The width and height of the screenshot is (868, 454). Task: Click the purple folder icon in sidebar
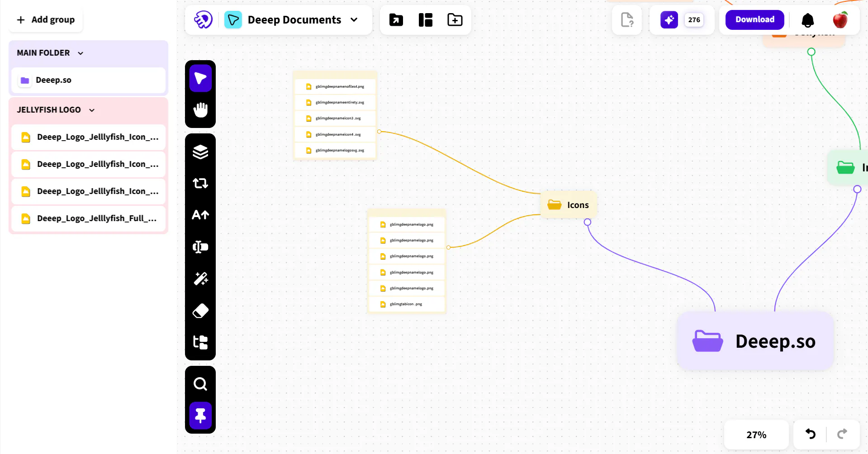point(25,80)
